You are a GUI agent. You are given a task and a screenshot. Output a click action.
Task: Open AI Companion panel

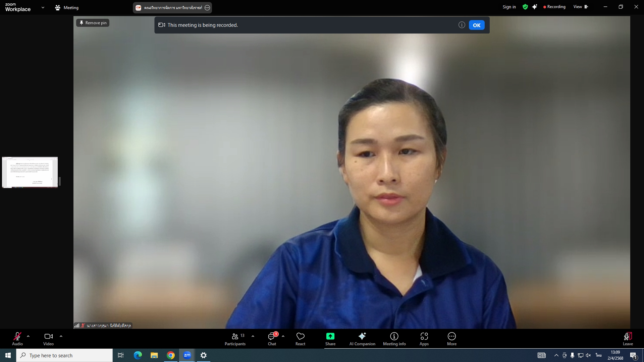pyautogui.click(x=362, y=339)
